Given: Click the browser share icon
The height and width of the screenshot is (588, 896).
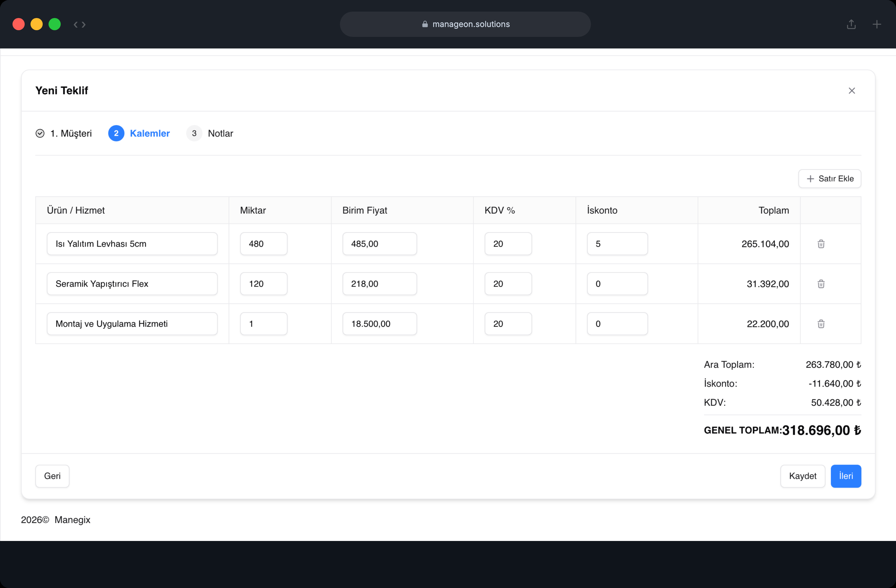Looking at the screenshot, I should pos(851,24).
